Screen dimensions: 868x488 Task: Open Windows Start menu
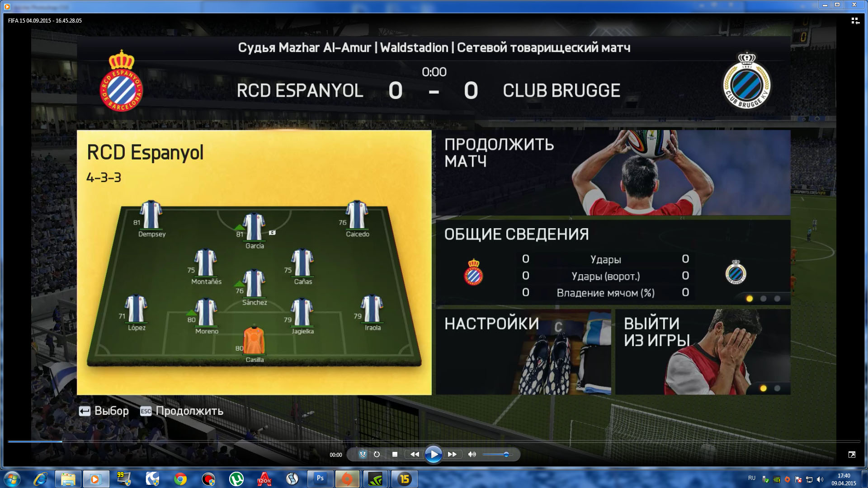pos(12,479)
